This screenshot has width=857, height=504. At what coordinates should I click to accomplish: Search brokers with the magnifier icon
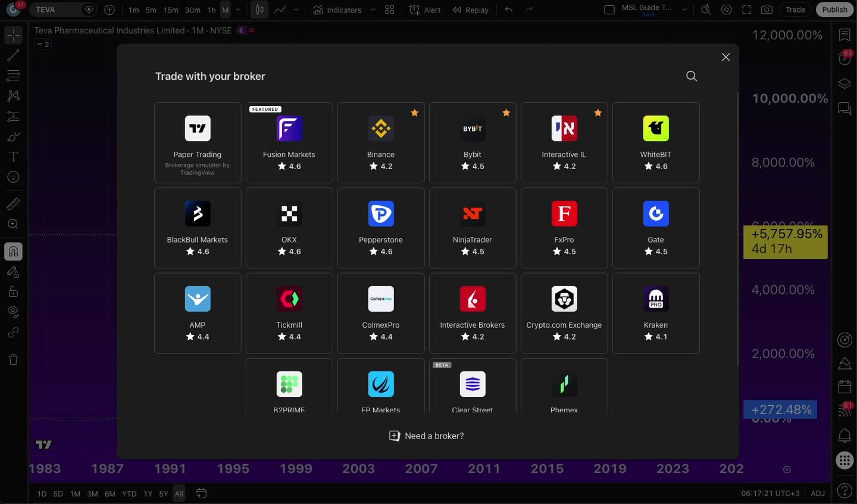tap(692, 76)
